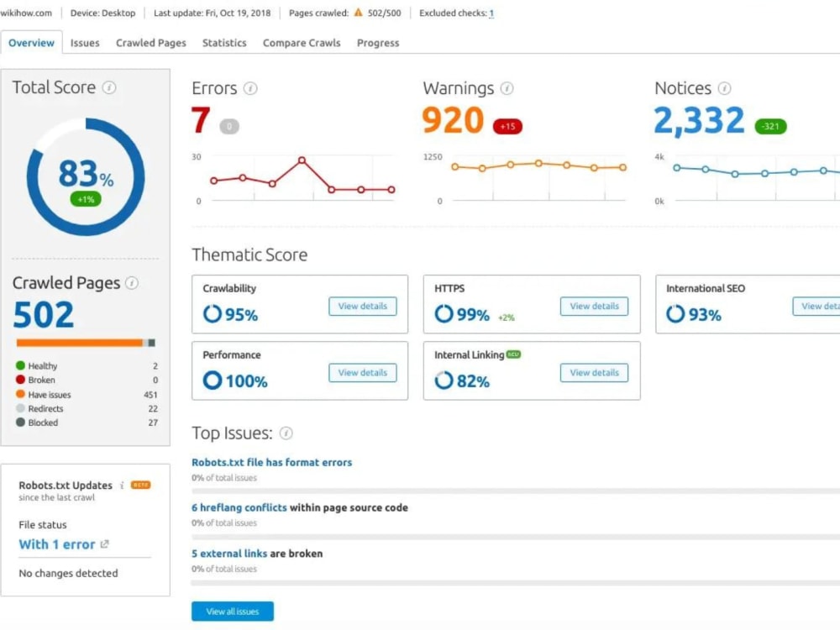Open the With 1 error file status link

tap(57, 544)
